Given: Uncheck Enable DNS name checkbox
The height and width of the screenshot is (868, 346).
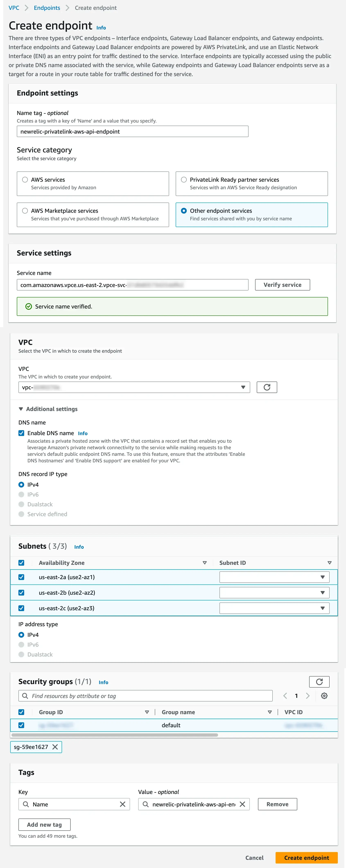Looking at the screenshot, I should [x=21, y=433].
